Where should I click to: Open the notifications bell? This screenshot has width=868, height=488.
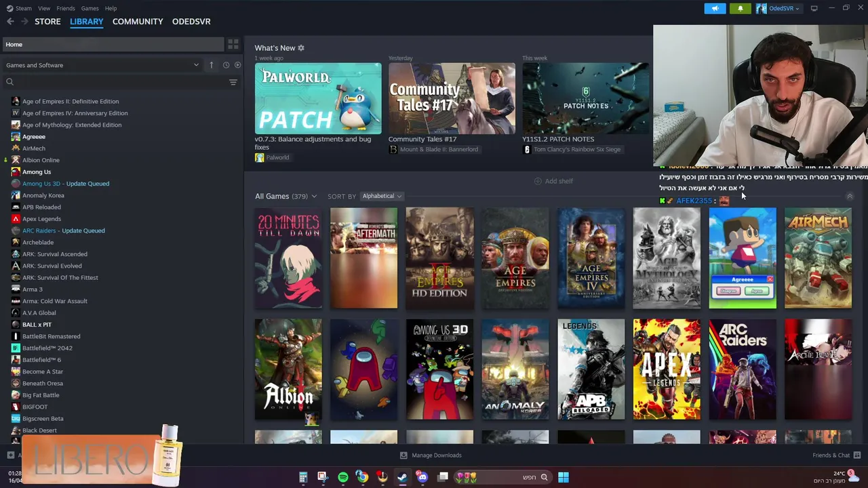tap(740, 8)
